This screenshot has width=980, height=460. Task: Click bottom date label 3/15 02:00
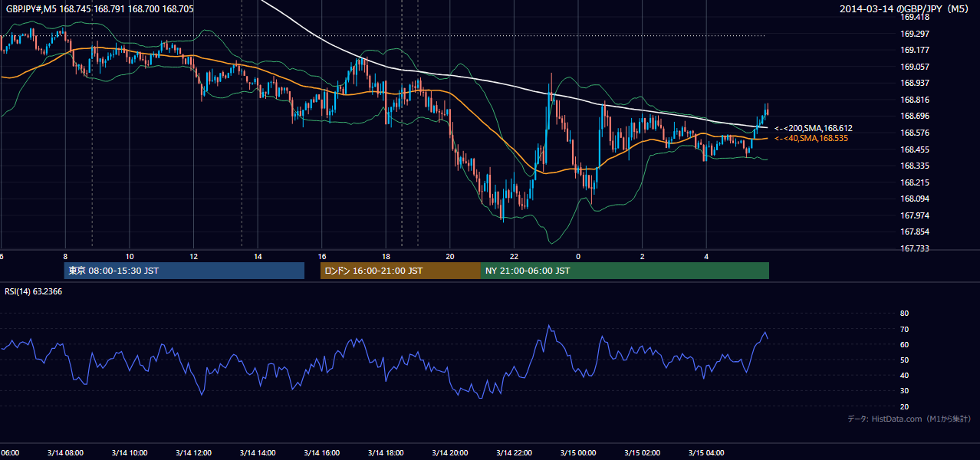pos(642,452)
